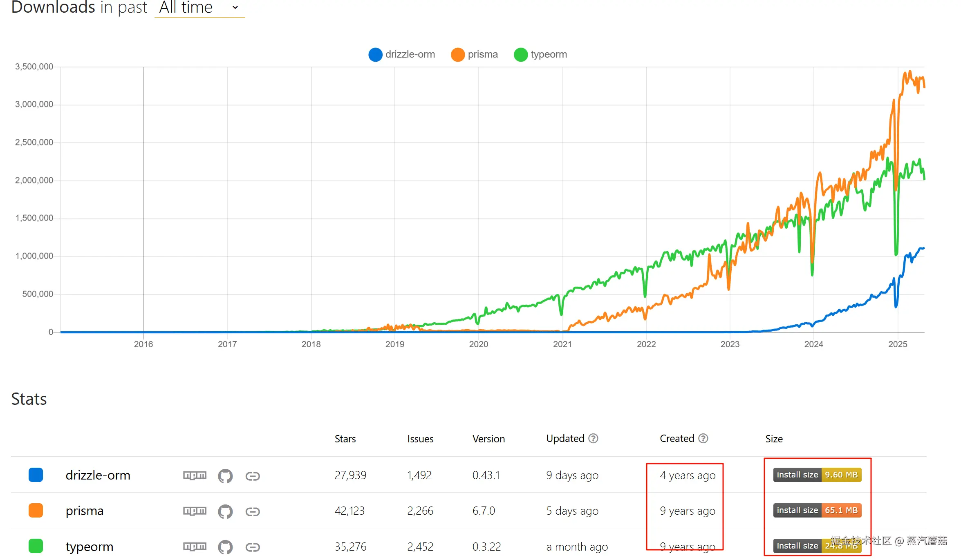
Task: Open GitHub icon in typeorm row
Action: pyautogui.click(x=225, y=547)
